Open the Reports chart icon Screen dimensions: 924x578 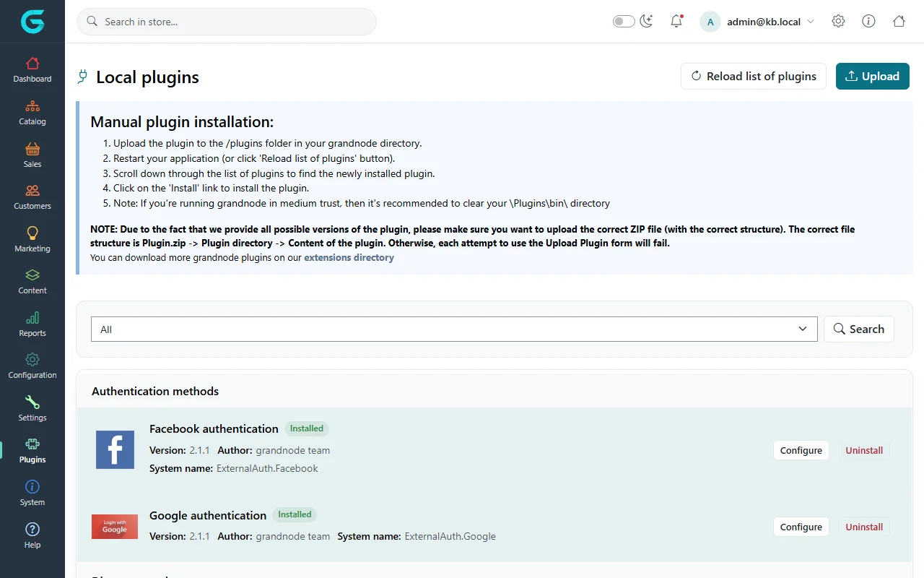[x=32, y=318]
